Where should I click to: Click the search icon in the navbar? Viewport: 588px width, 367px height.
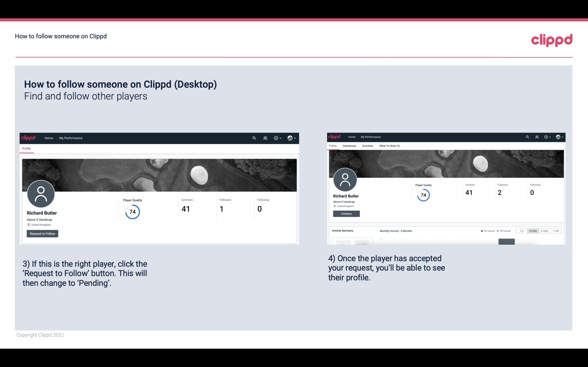tap(253, 138)
